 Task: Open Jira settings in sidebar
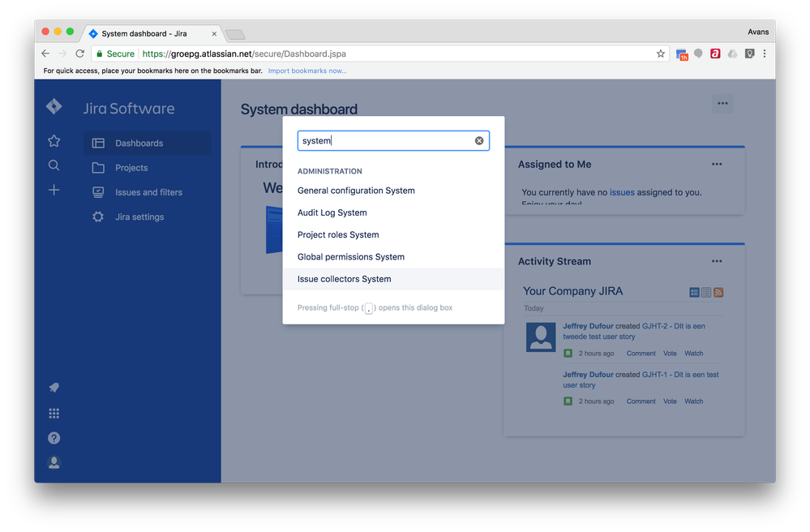tap(148, 217)
